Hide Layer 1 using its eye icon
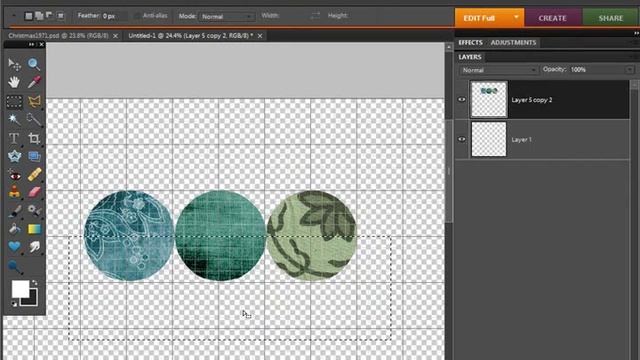Viewport: 640px width, 360px height. [462, 139]
